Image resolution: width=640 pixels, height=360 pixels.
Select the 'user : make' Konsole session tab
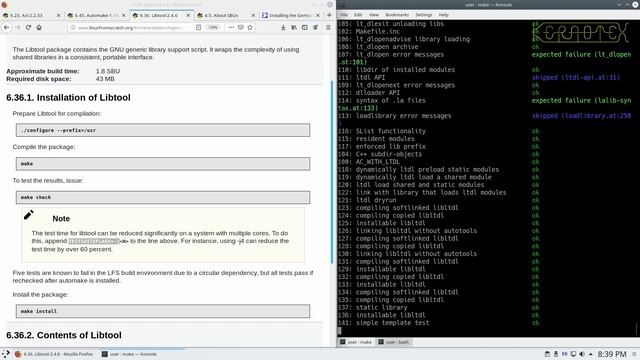pos(356,342)
